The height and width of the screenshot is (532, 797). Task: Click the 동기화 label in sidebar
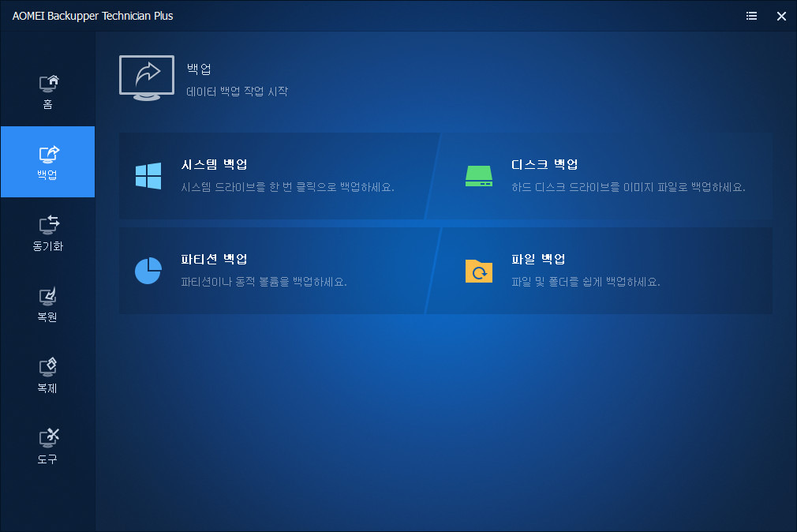click(48, 246)
